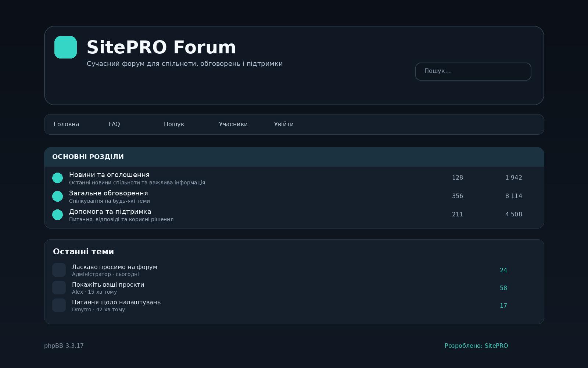Image resolution: width=588 pixels, height=368 pixels.
Task: Open the Допомога та підтримка forum
Action: pos(110,212)
